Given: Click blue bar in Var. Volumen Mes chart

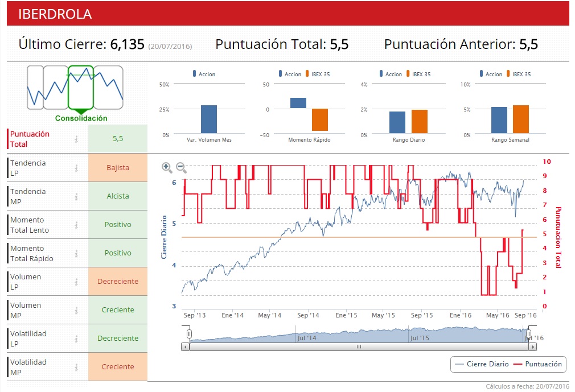Looking at the screenshot, I should (x=209, y=119).
